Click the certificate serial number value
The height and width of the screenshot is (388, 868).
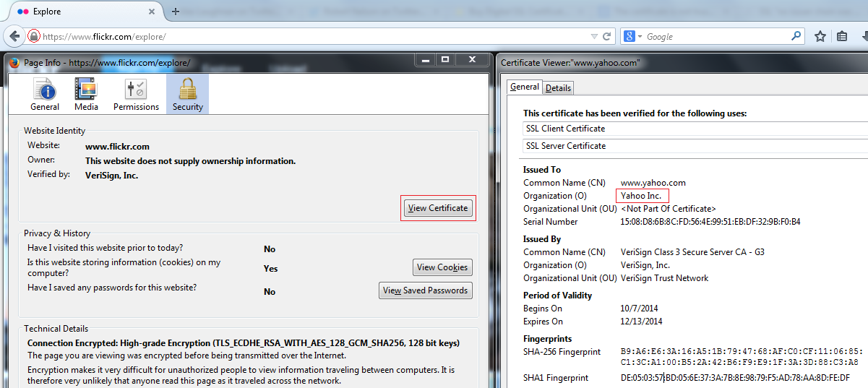[710, 222]
